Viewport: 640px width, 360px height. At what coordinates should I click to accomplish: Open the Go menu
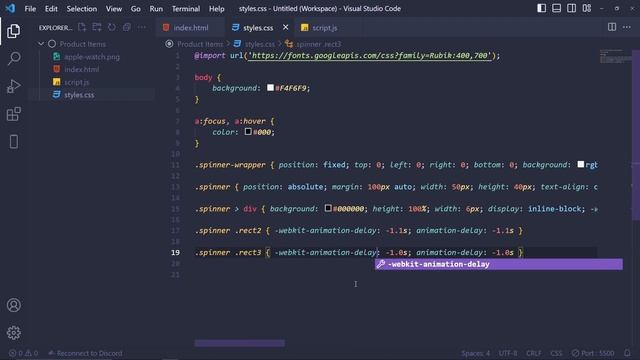136,9
